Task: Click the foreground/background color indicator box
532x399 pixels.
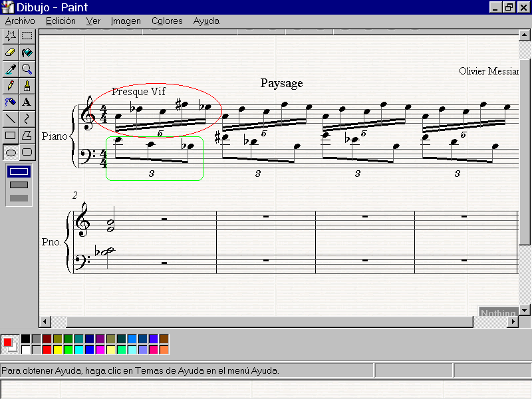Action: coord(10,344)
